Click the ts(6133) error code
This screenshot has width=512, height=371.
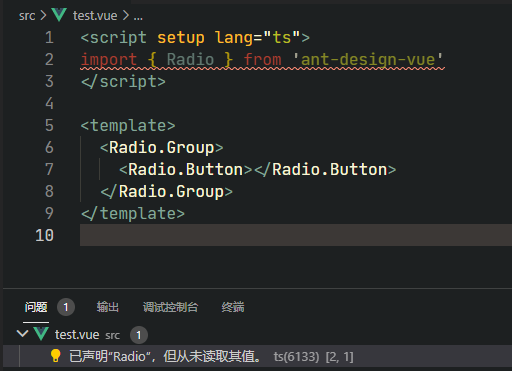(296, 357)
